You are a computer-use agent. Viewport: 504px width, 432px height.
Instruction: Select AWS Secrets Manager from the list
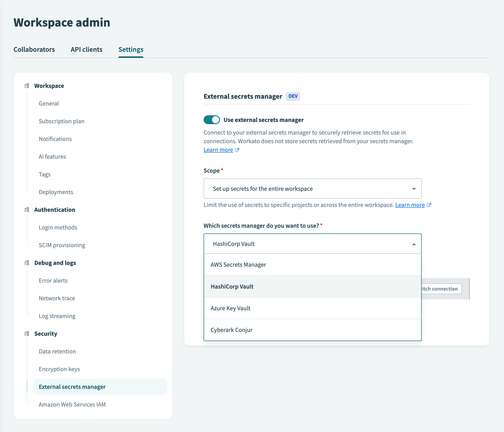pyautogui.click(x=238, y=265)
